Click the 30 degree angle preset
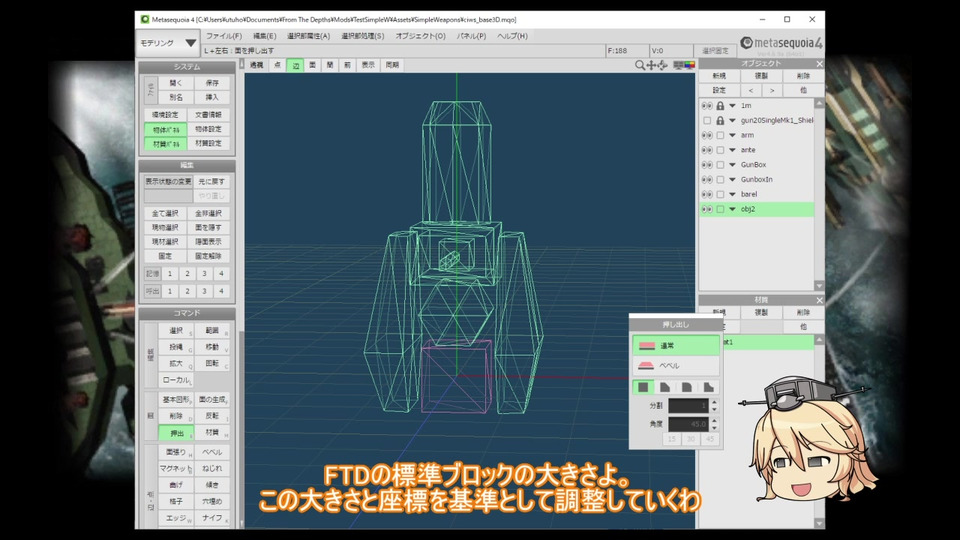This screenshot has height=540, width=960. [x=691, y=439]
